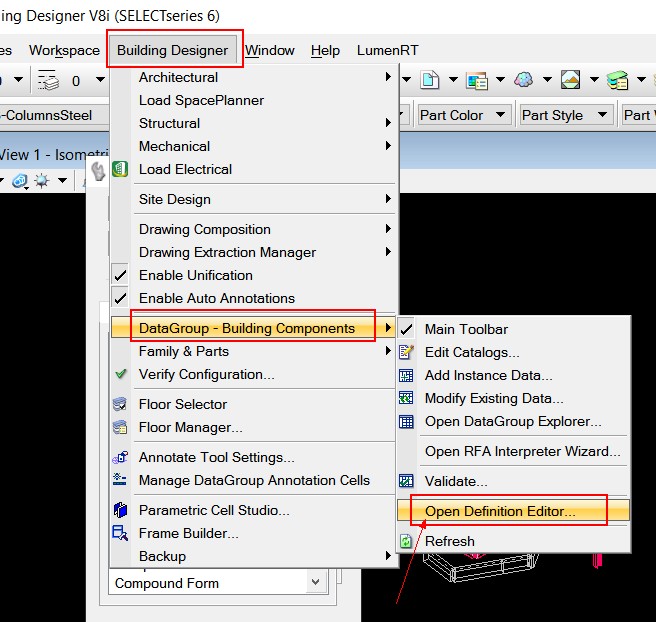Image resolution: width=656 pixels, height=622 pixels.
Task: Click the green Verify Configuration checkmark icon
Action: pyautogui.click(x=120, y=374)
